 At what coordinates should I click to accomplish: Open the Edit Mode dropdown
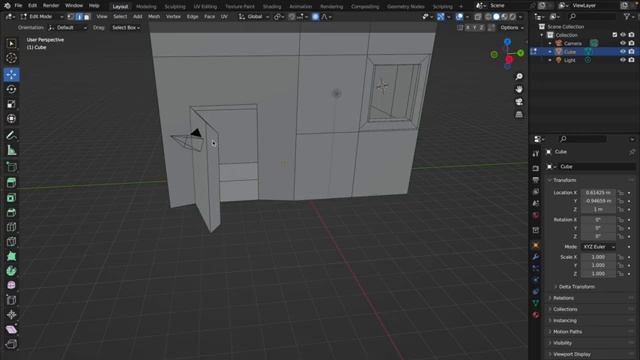pyautogui.click(x=42, y=17)
